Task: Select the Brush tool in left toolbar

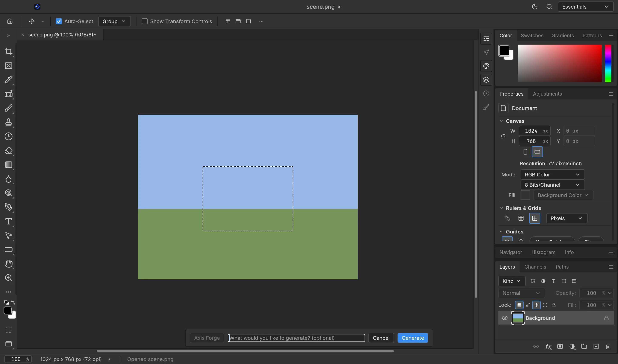Action: coord(9,108)
